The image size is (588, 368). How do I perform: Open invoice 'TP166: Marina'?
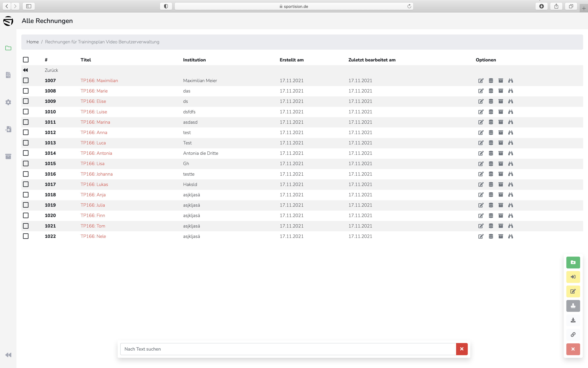pos(95,122)
